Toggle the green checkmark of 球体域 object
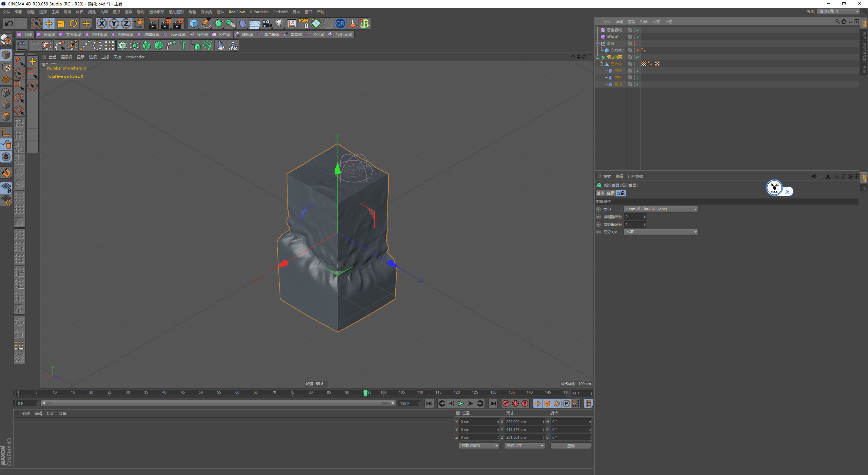This screenshot has height=475, width=868. pos(638,37)
